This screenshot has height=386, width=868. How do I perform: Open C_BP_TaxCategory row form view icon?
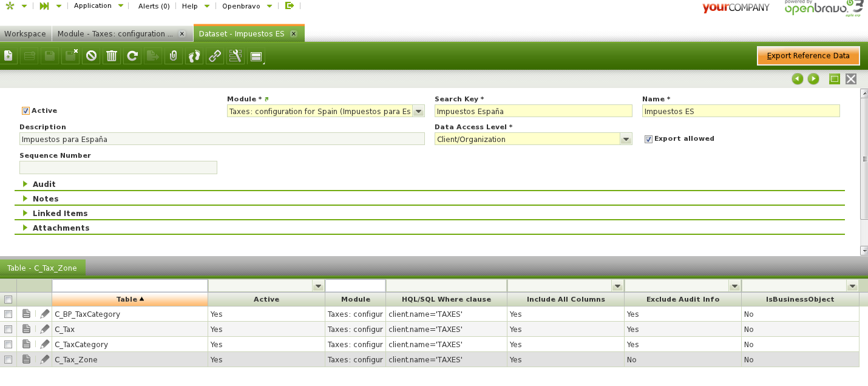26,314
